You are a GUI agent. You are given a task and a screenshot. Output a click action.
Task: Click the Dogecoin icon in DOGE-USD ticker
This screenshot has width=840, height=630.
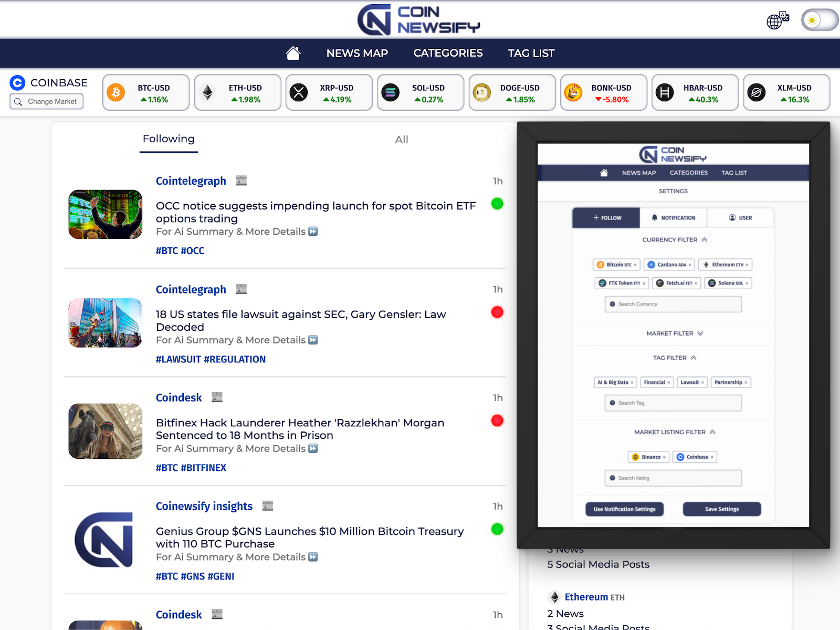(481, 93)
